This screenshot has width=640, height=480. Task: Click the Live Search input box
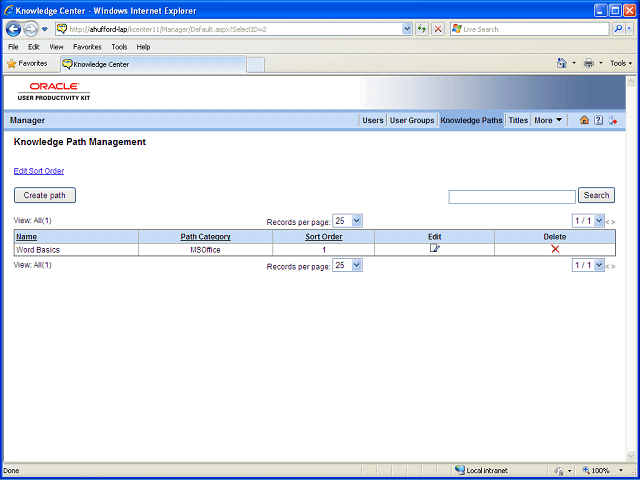pos(529,29)
